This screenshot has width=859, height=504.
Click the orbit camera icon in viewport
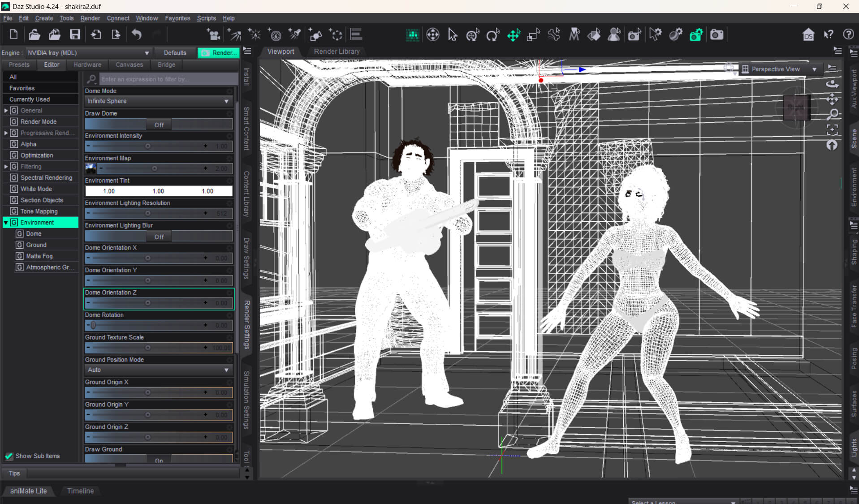(832, 84)
